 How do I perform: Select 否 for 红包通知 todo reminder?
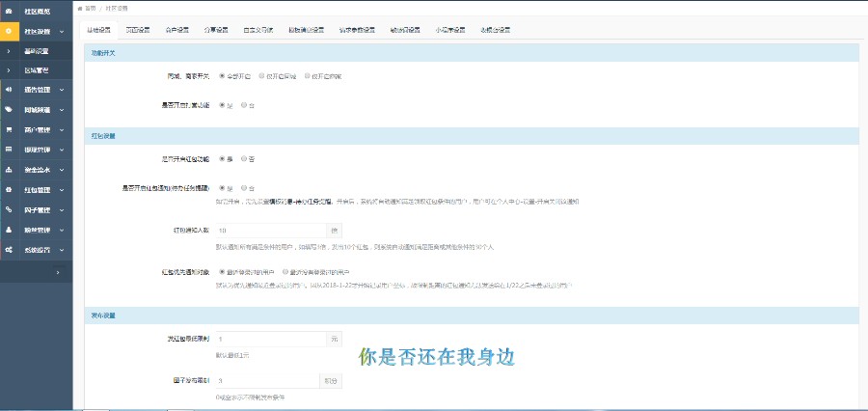(x=244, y=188)
